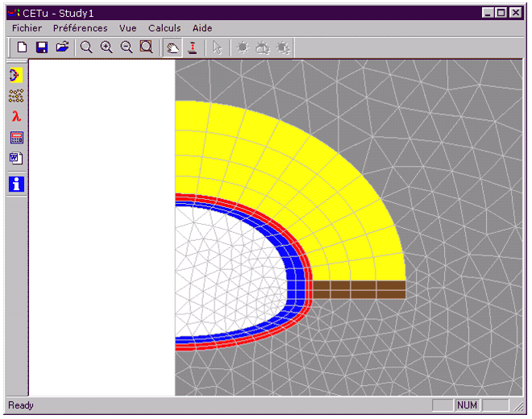Open the Préférences menu
The height and width of the screenshot is (419, 532).
pyautogui.click(x=81, y=28)
